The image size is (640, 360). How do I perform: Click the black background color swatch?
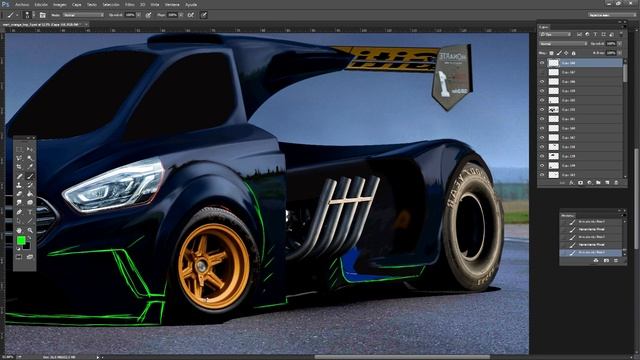(x=27, y=246)
